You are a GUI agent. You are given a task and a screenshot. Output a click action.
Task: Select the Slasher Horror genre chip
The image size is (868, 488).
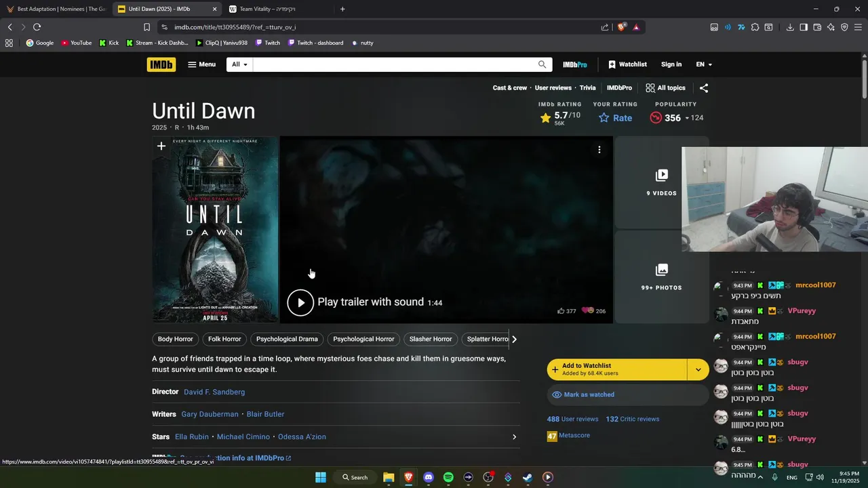tap(431, 339)
